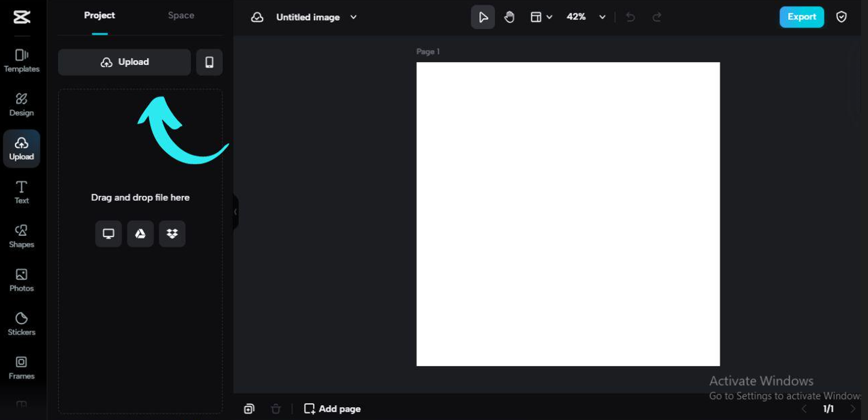
Task: Upload from this computer icon
Action: 108,234
